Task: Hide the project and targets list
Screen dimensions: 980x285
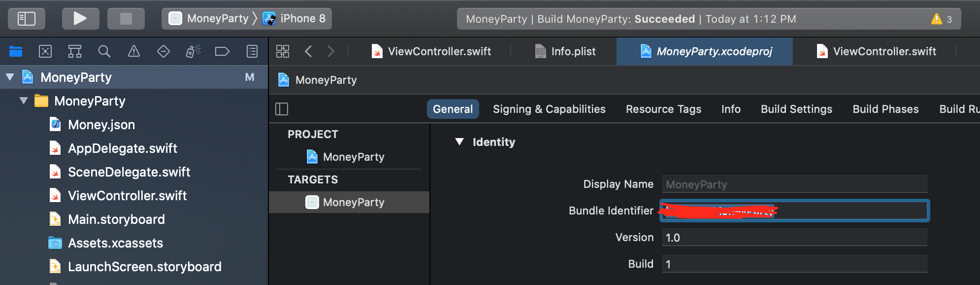Action: (282, 109)
